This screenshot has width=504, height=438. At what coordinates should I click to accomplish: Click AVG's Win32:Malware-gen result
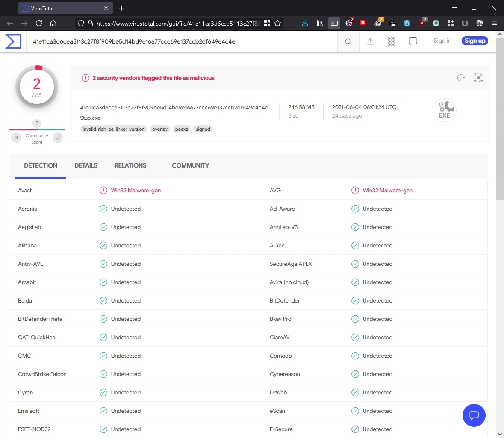tap(387, 191)
